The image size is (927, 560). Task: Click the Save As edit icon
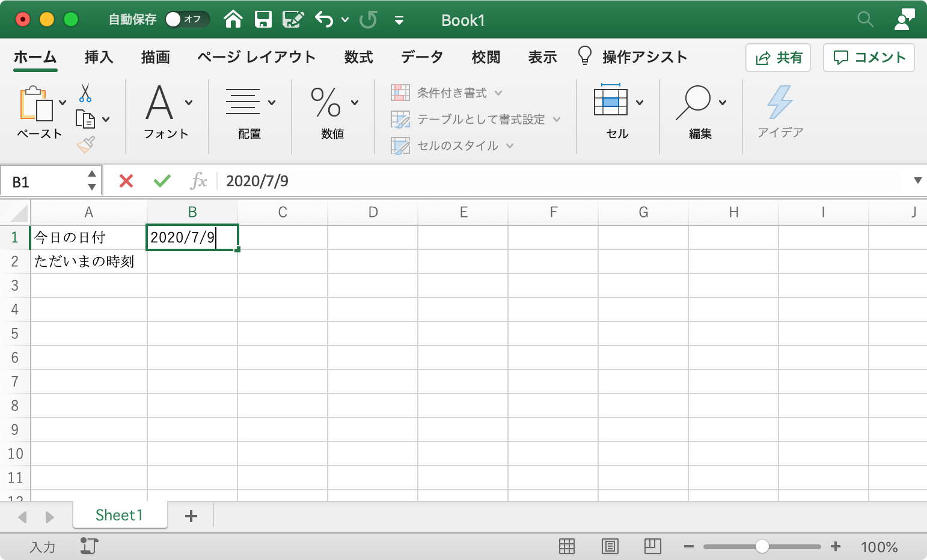pos(293,20)
